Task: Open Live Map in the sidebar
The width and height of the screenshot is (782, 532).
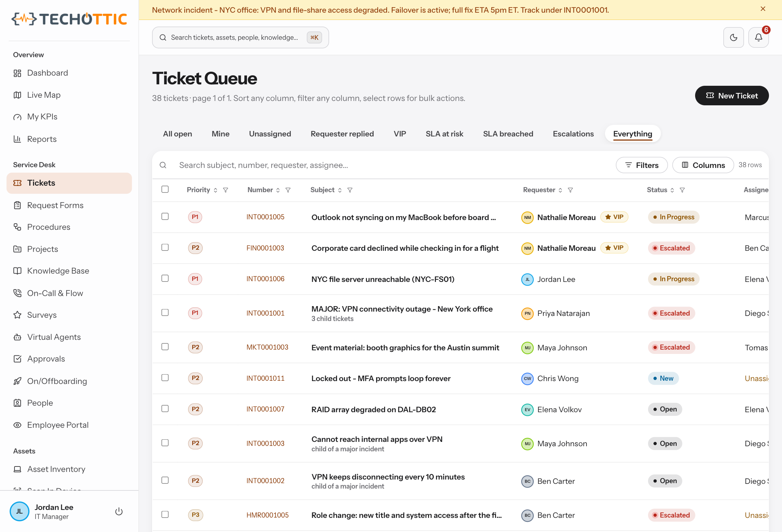Action: click(69, 95)
